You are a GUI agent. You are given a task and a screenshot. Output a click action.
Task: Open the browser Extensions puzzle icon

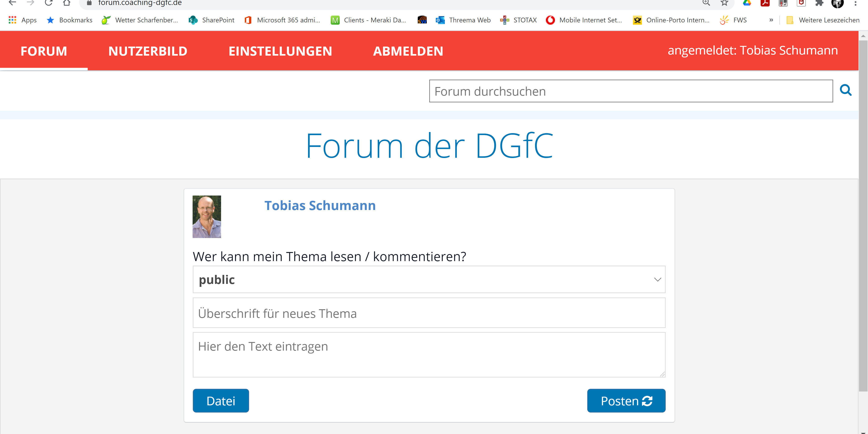click(x=819, y=3)
